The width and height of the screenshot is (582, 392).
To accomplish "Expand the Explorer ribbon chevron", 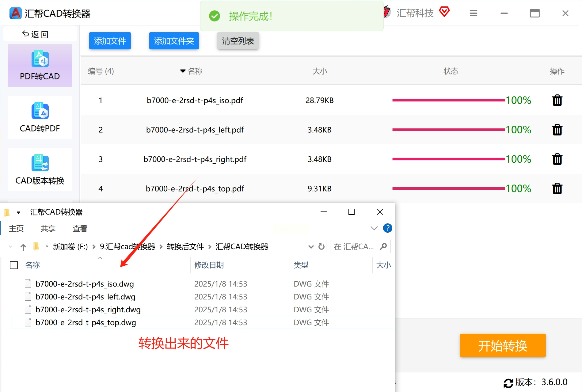I will (x=374, y=228).
